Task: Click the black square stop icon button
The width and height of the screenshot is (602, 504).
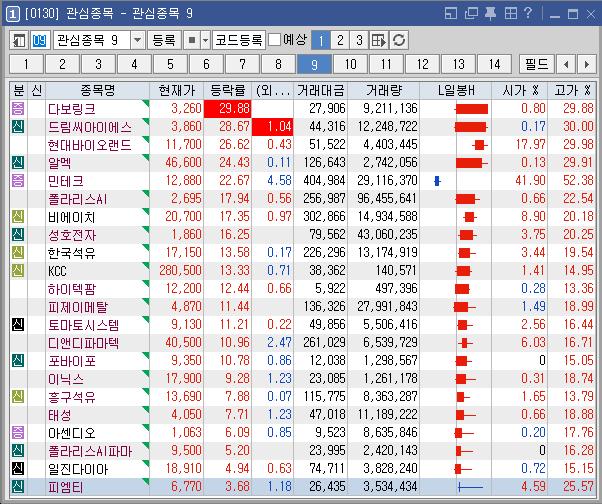Action: (192, 40)
